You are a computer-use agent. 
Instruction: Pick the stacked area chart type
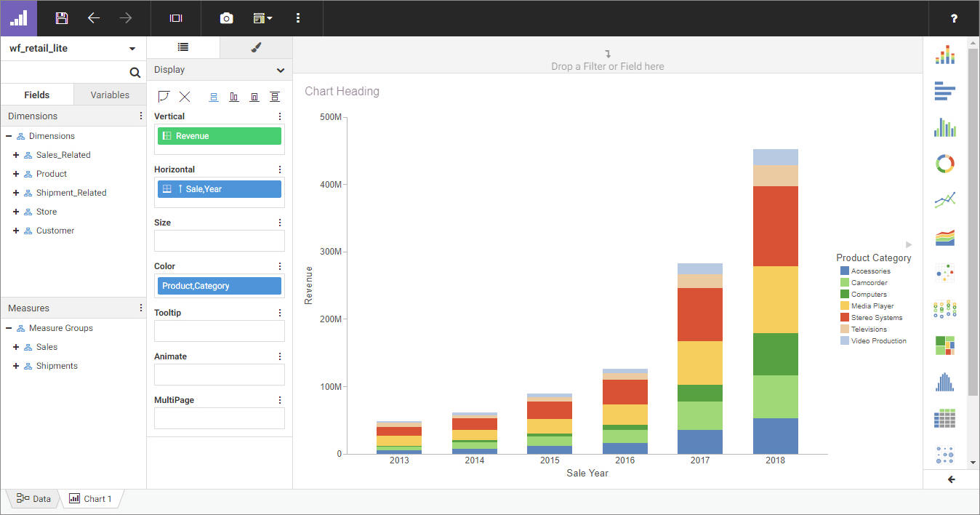[x=944, y=236]
